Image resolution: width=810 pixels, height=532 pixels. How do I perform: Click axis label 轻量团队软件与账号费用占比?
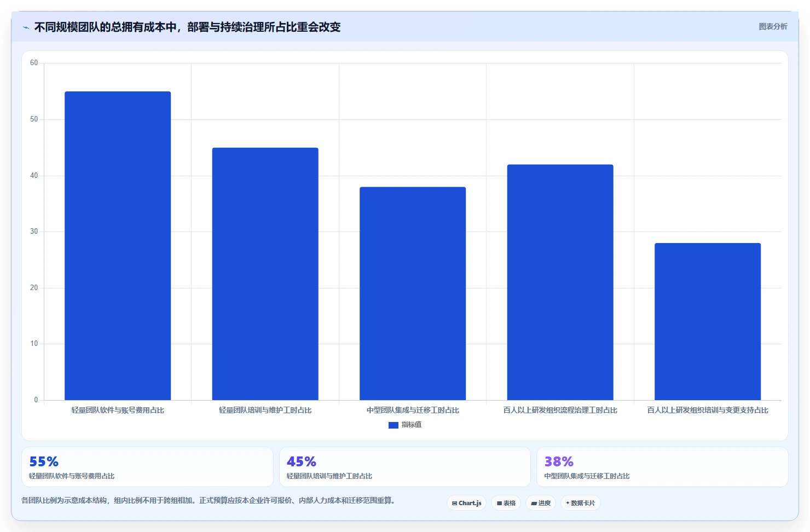118,410
